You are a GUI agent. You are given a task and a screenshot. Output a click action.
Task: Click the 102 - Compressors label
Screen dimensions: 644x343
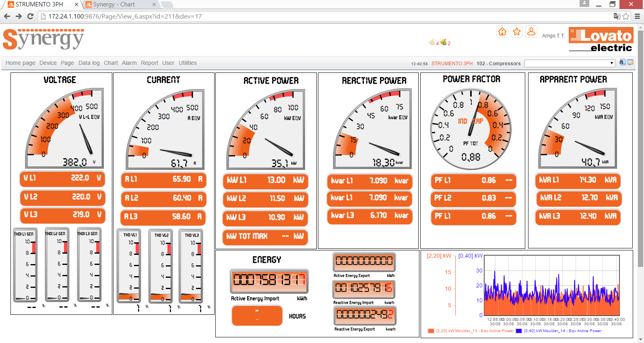pyautogui.click(x=499, y=64)
